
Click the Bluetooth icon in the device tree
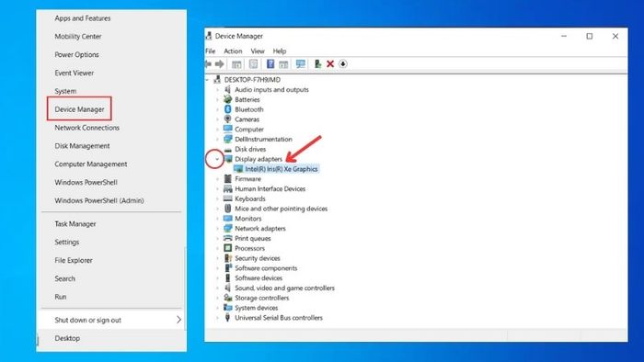pos(228,109)
